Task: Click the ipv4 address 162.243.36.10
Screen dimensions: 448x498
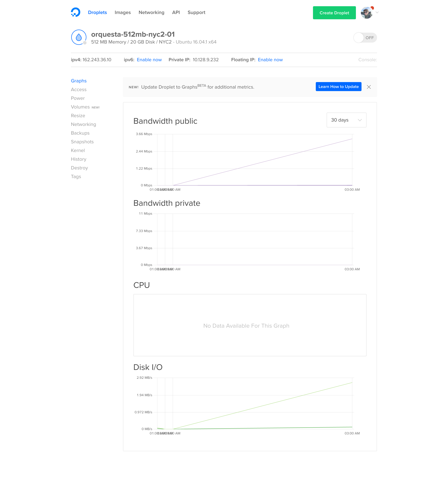Action: pyautogui.click(x=97, y=60)
